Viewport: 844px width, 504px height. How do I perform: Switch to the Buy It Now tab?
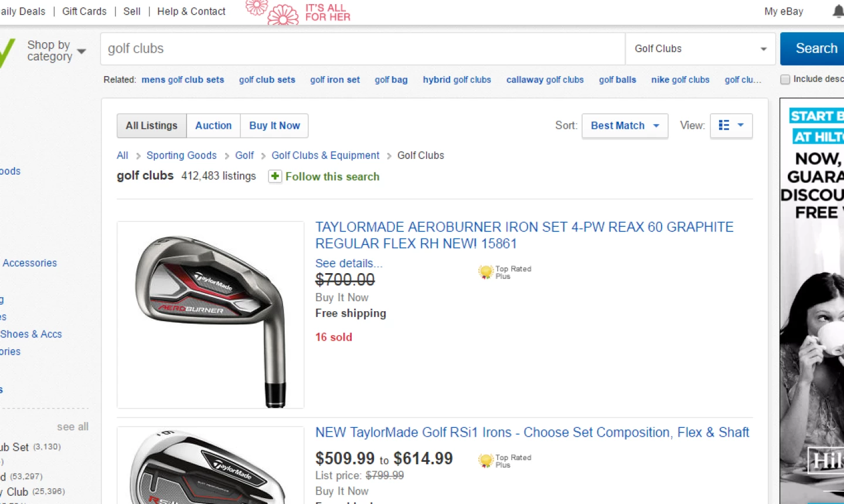tap(274, 125)
